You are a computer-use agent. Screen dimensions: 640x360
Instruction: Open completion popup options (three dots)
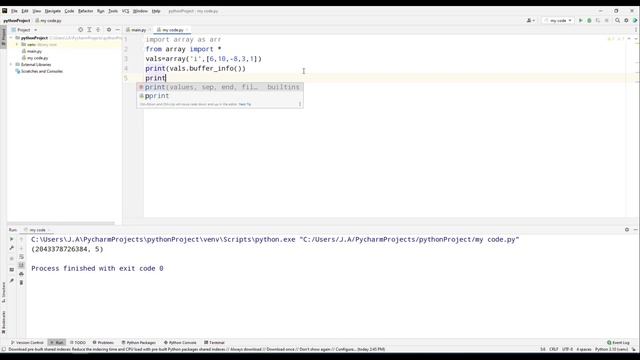[x=300, y=104]
